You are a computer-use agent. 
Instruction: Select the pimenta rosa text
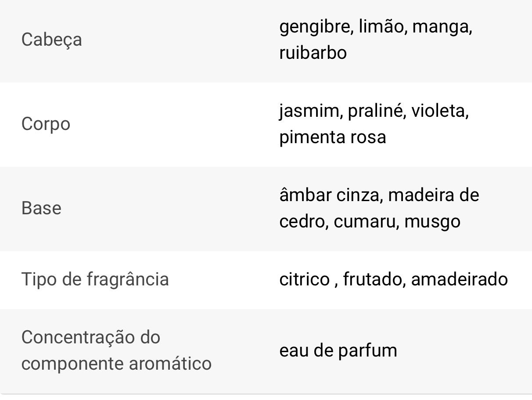tap(333, 137)
